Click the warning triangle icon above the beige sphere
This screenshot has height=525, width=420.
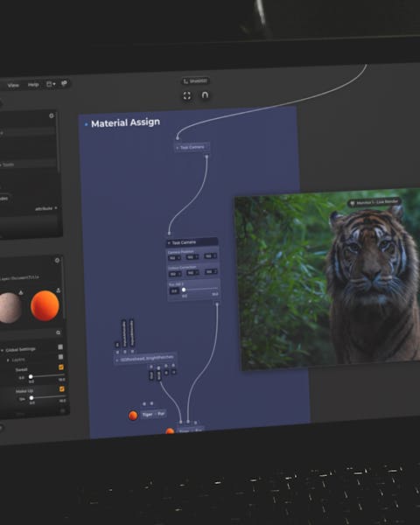pos(21,292)
